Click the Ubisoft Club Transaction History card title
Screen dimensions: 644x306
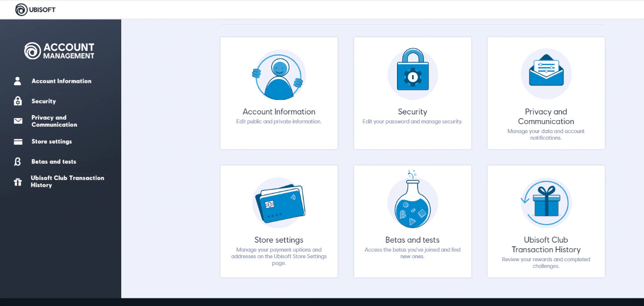(546, 245)
